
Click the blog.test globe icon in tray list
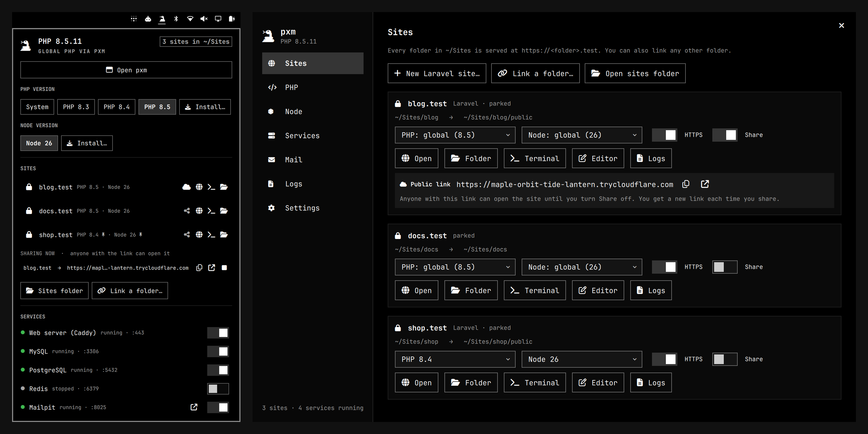[x=199, y=187]
